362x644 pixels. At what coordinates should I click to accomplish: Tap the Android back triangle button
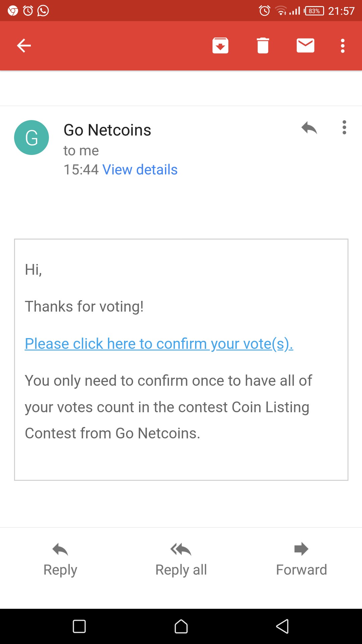tap(282, 626)
